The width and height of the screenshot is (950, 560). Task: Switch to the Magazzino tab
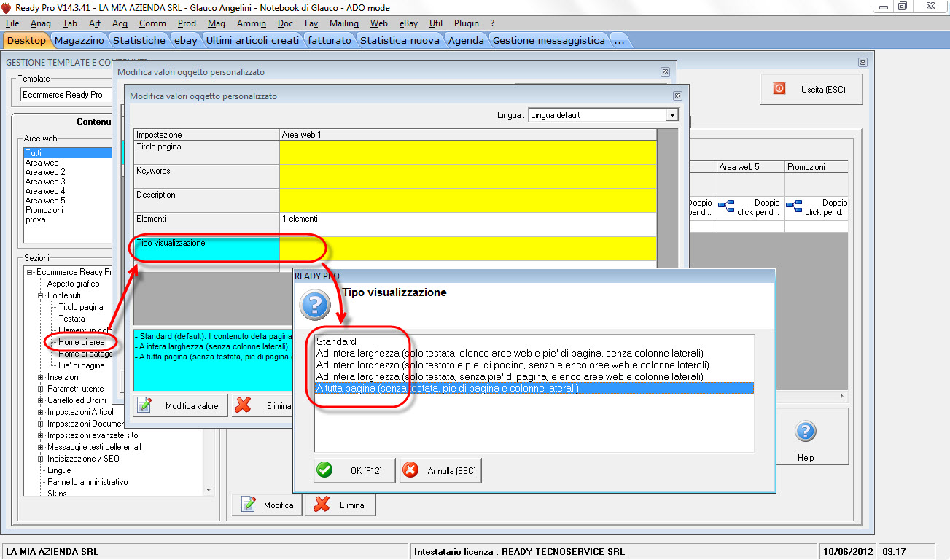[79, 40]
